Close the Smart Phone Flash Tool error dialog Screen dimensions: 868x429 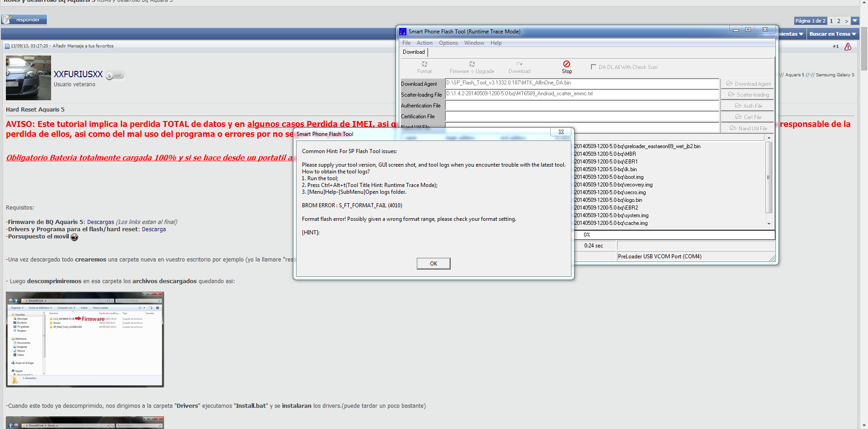pyautogui.click(x=561, y=132)
